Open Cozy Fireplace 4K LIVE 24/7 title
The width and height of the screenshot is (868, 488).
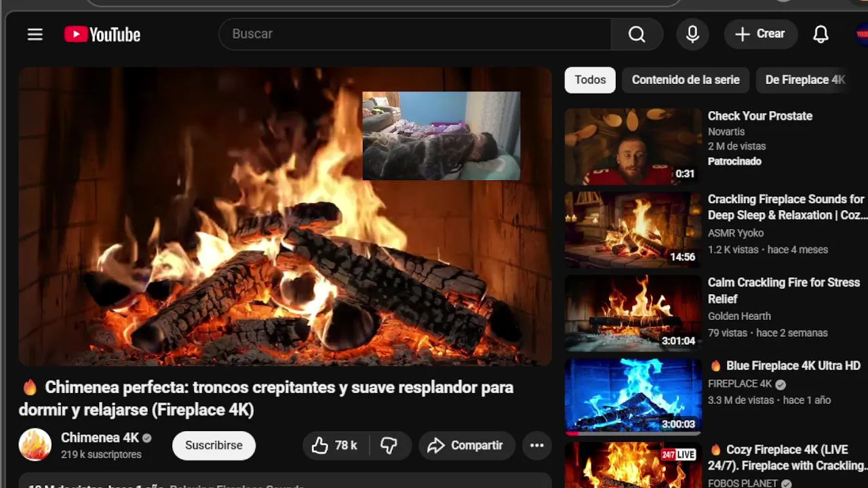pos(788,458)
